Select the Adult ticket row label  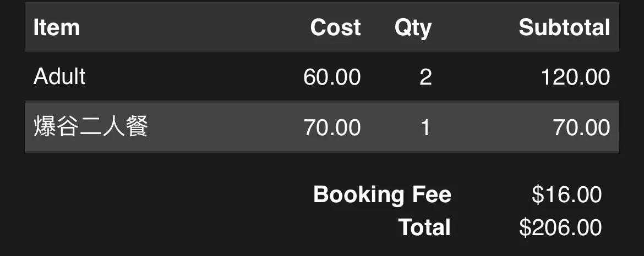[59, 76]
